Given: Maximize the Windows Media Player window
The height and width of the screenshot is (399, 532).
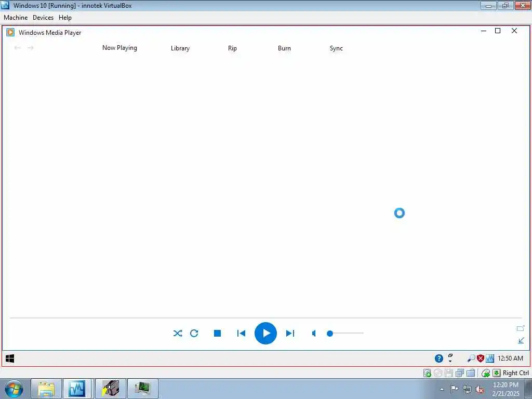Looking at the screenshot, I should pyautogui.click(x=498, y=31).
